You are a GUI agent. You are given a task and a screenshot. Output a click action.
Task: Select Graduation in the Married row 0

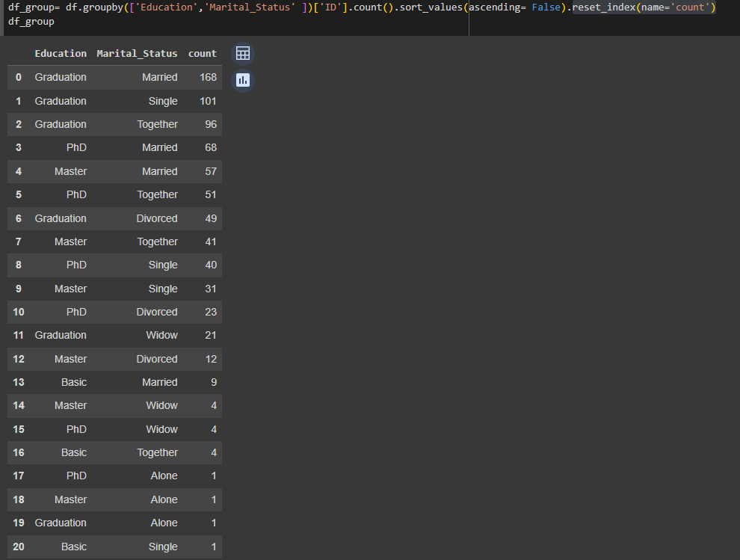point(61,77)
